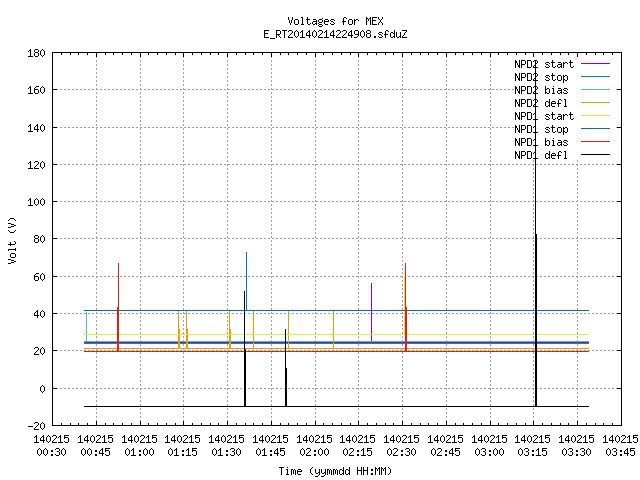Click the x-axis tick label 140215 02:30
The image size is (640, 480).
point(402,446)
